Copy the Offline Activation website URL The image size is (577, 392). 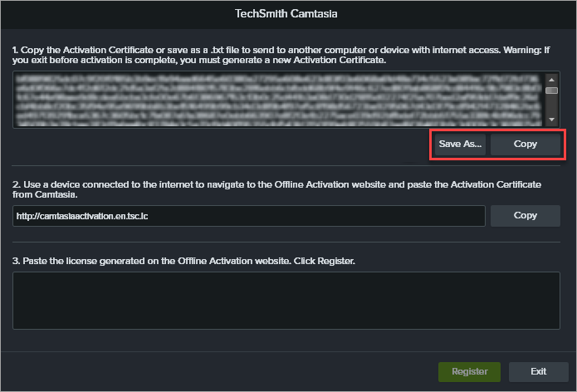coord(525,215)
